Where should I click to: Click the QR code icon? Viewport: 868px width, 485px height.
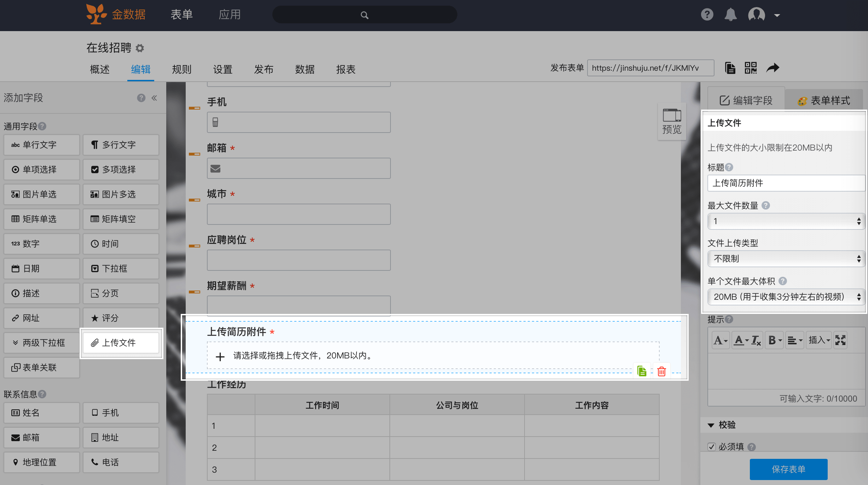click(x=750, y=68)
